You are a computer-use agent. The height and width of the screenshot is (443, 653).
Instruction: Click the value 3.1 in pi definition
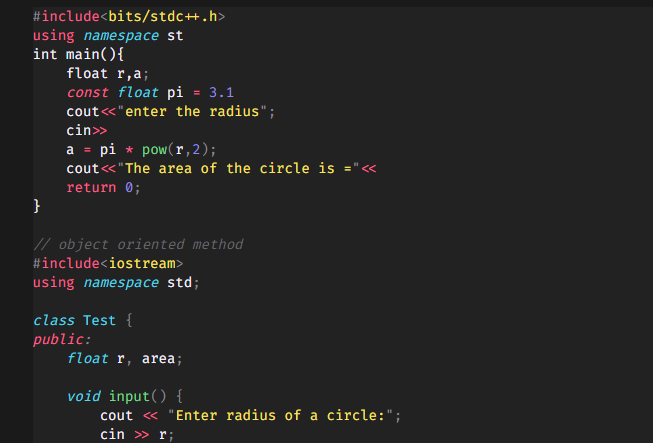[x=221, y=92]
